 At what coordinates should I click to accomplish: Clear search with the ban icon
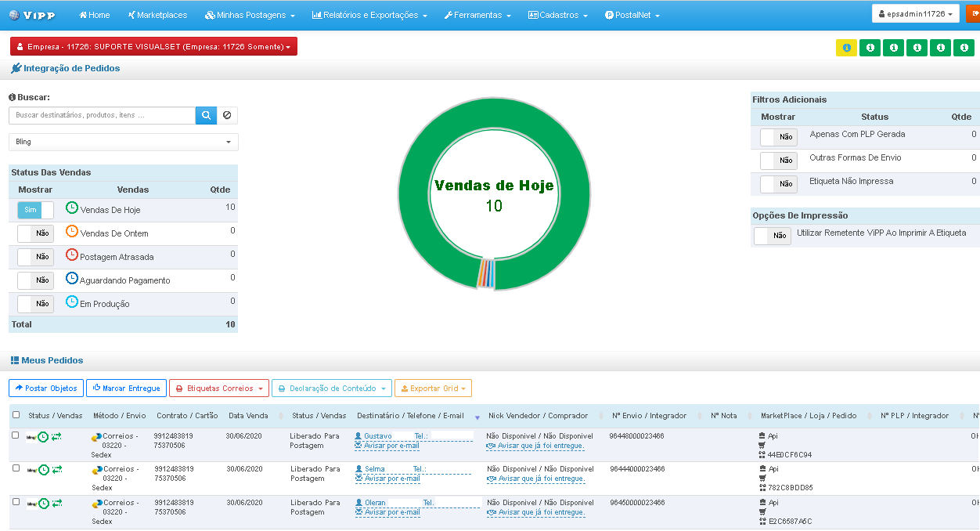click(227, 115)
